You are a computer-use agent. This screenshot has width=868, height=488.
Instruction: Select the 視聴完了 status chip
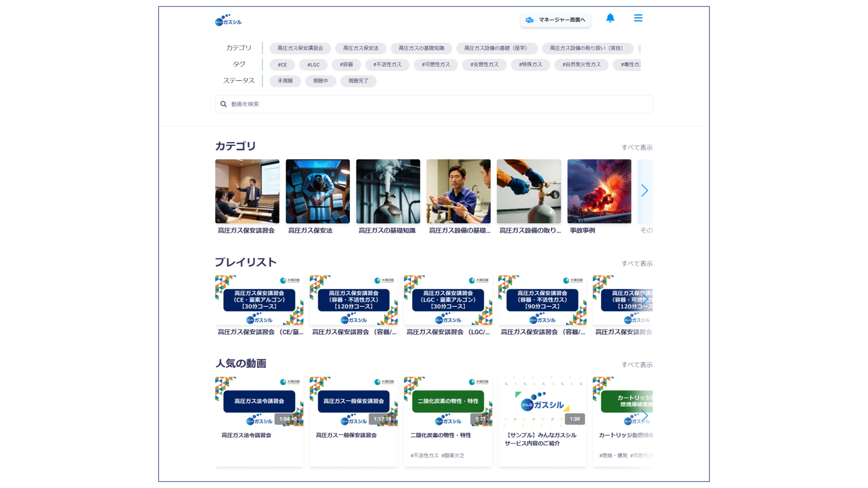click(358, 81)
